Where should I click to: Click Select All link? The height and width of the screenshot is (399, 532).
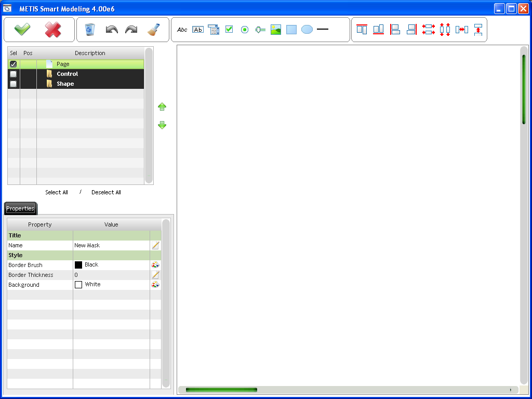pyautogui.click(x=57, y=192)
